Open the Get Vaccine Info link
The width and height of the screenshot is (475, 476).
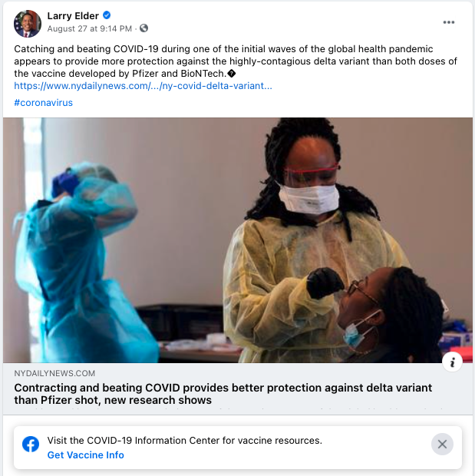86,455
